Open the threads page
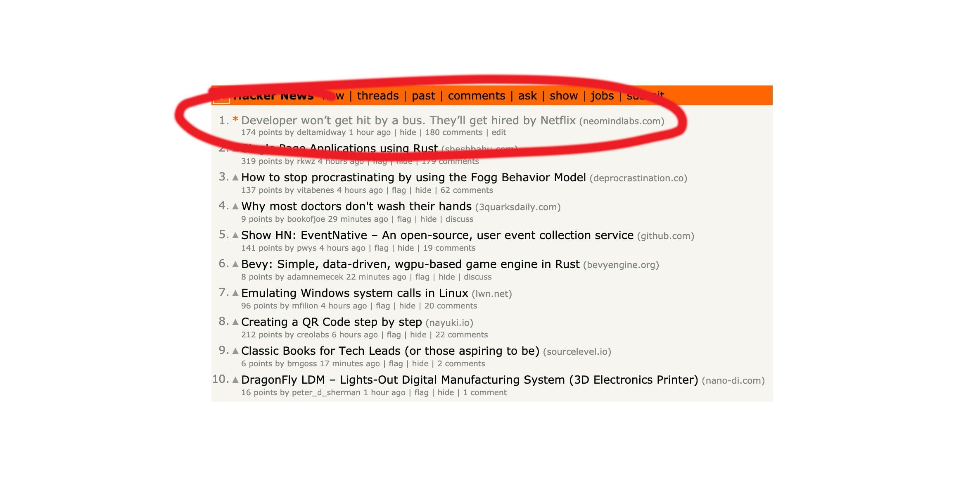The width and height of the screenshot is (980, 484). (x=377, y=96)
